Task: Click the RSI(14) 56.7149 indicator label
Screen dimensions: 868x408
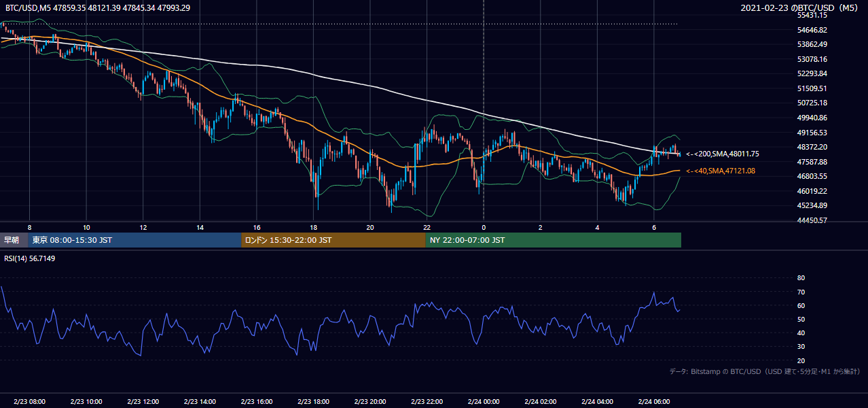Action: click(x=29, y=258)
